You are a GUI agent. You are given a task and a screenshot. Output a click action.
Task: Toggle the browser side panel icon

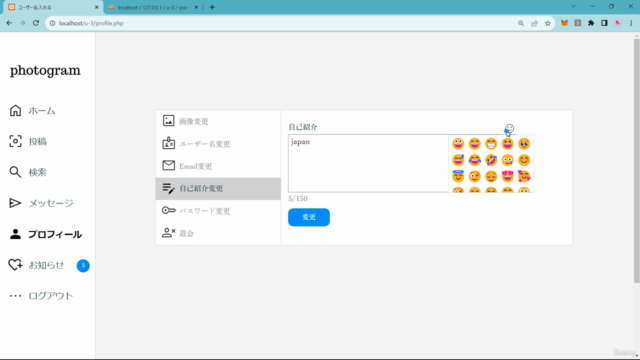(x=604, y=23)
